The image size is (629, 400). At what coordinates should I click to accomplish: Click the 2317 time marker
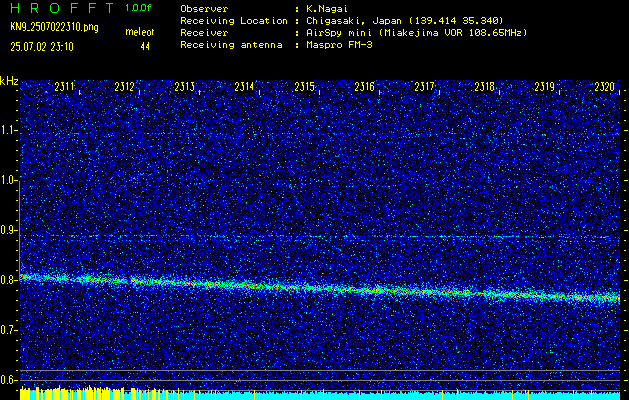tap(424, 87)
